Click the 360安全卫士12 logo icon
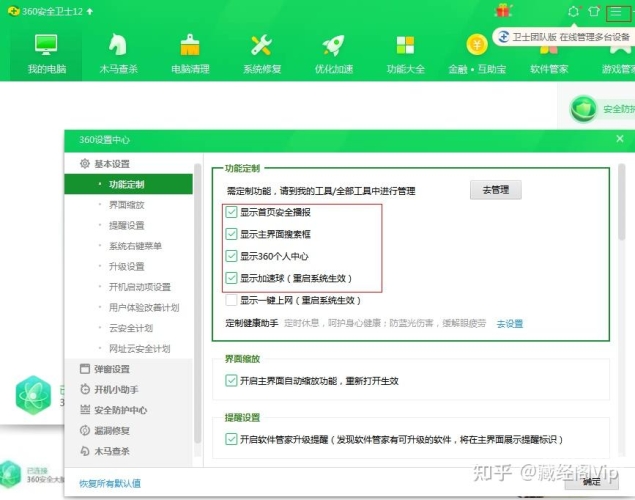The height and width of the screenshot is (500, 635). [13, 11]
